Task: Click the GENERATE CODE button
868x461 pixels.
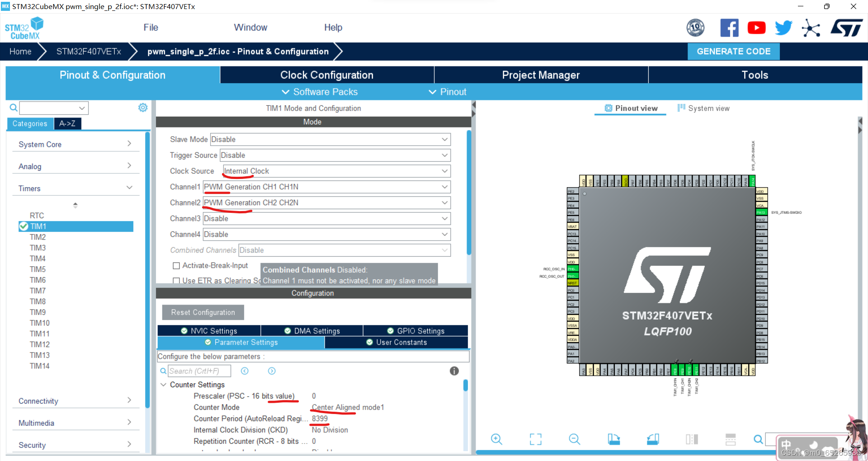Action: [x=733, y=52]
